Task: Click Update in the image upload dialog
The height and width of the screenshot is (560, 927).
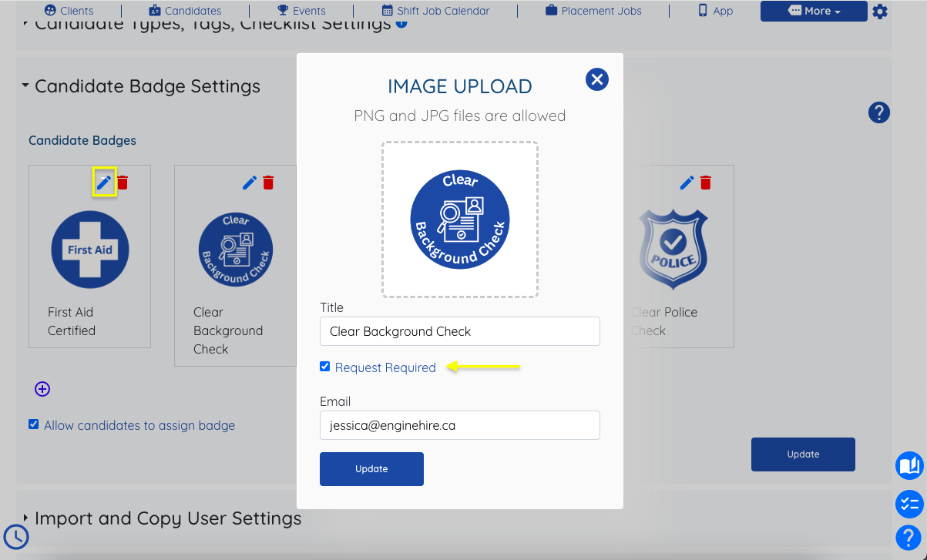Action: [x=371, y=468]
